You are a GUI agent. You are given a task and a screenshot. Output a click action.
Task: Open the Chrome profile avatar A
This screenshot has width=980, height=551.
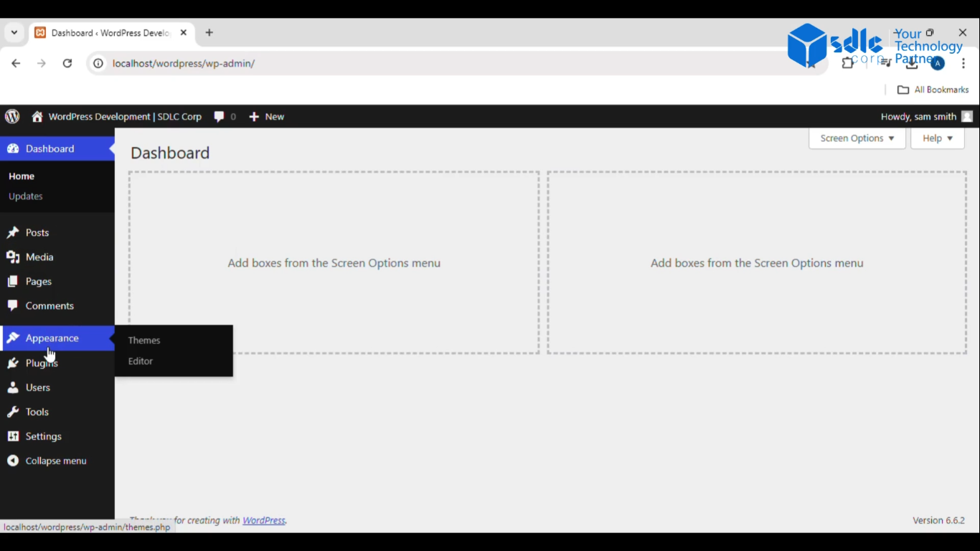pyautogui.click(x=938, y=63)
